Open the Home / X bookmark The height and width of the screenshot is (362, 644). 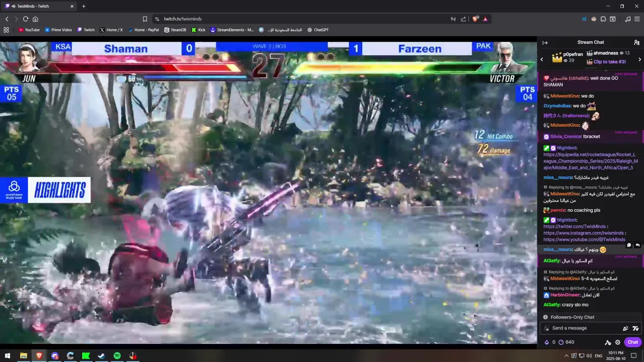pos(111,30)
